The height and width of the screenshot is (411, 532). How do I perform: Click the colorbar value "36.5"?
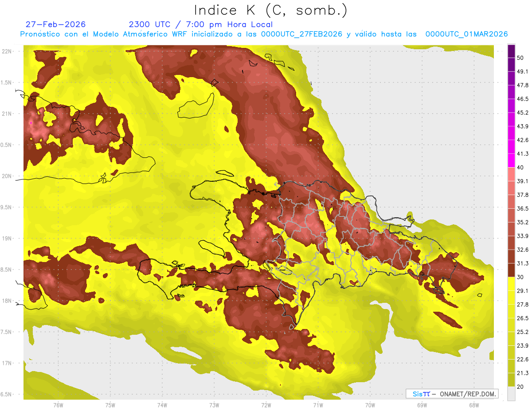(x=522, y=208)
